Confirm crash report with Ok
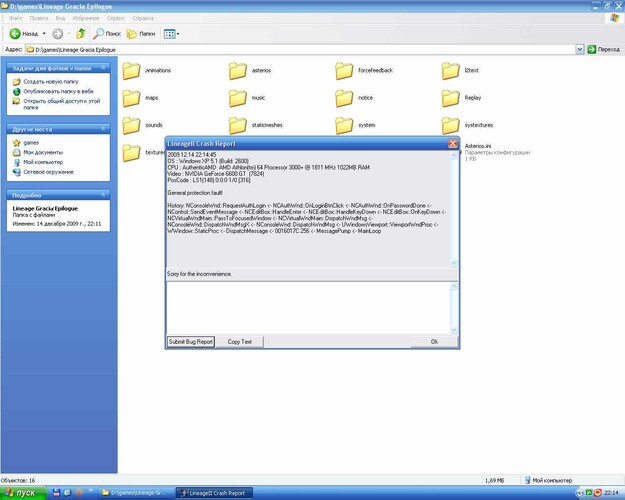 pyautogui.click(x=434, y=342)
